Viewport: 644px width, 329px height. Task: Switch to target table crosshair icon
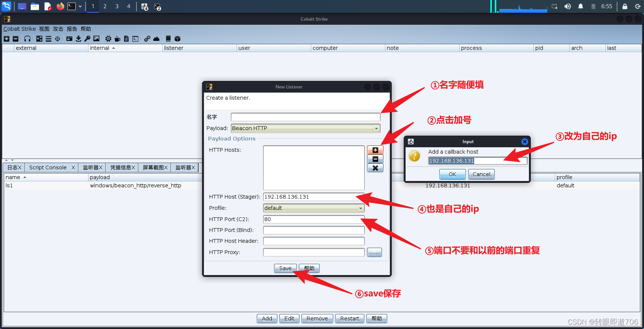pos(57,39)
